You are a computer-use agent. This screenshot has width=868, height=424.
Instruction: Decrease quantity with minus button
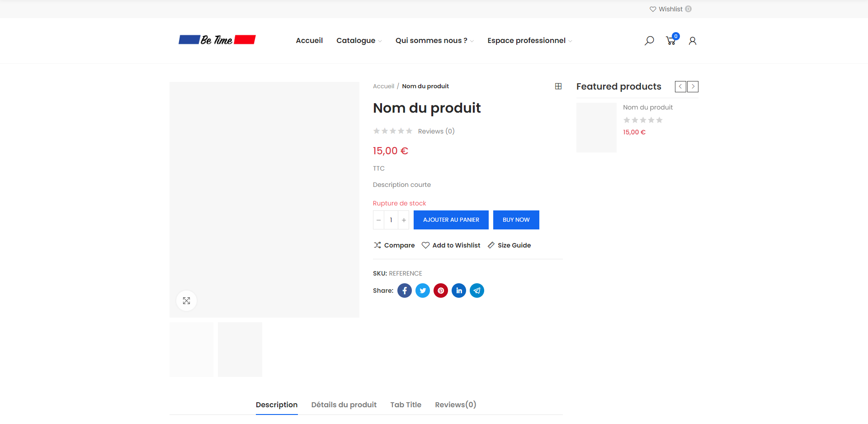(x=378, y=220)
